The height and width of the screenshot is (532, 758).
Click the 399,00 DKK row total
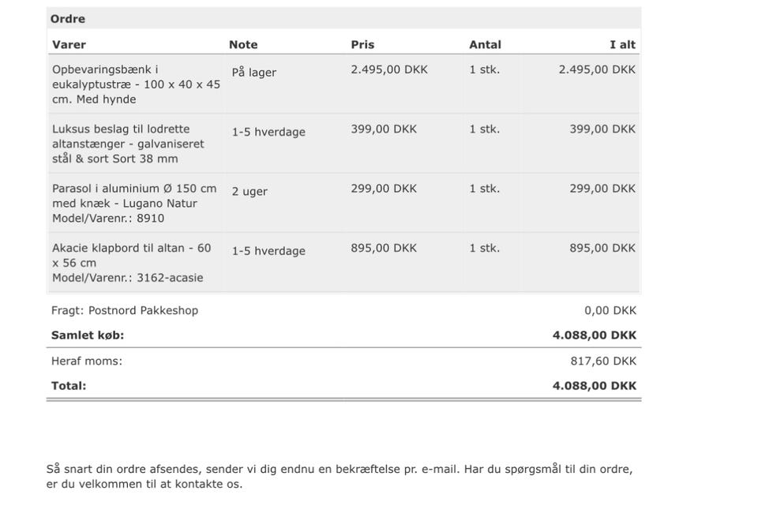point(602,129)
